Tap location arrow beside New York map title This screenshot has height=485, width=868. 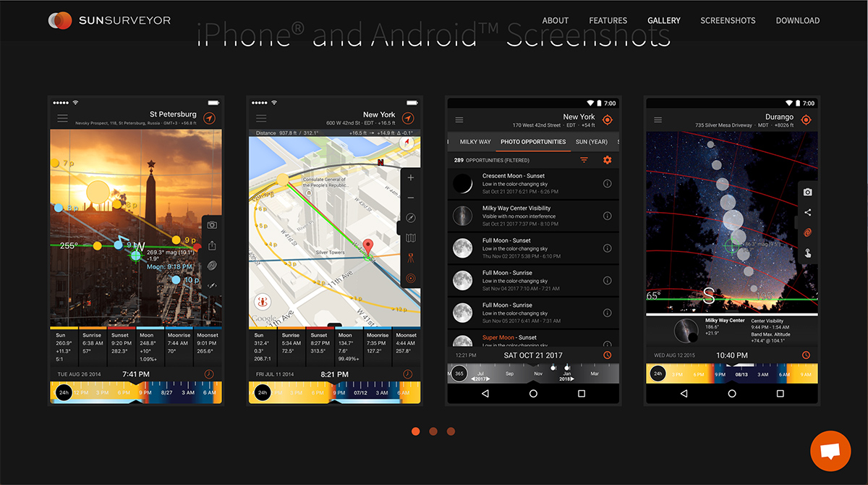(x=408, y=118)
